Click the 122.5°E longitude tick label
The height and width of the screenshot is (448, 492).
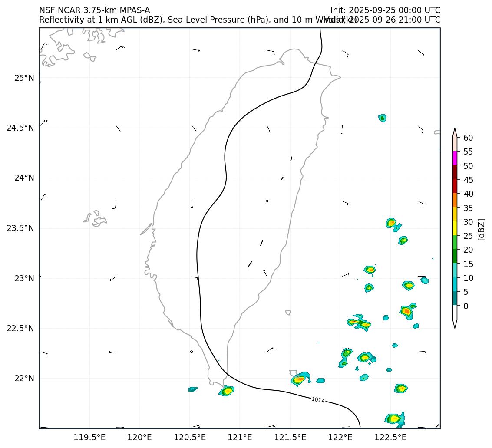click(390, 437)
